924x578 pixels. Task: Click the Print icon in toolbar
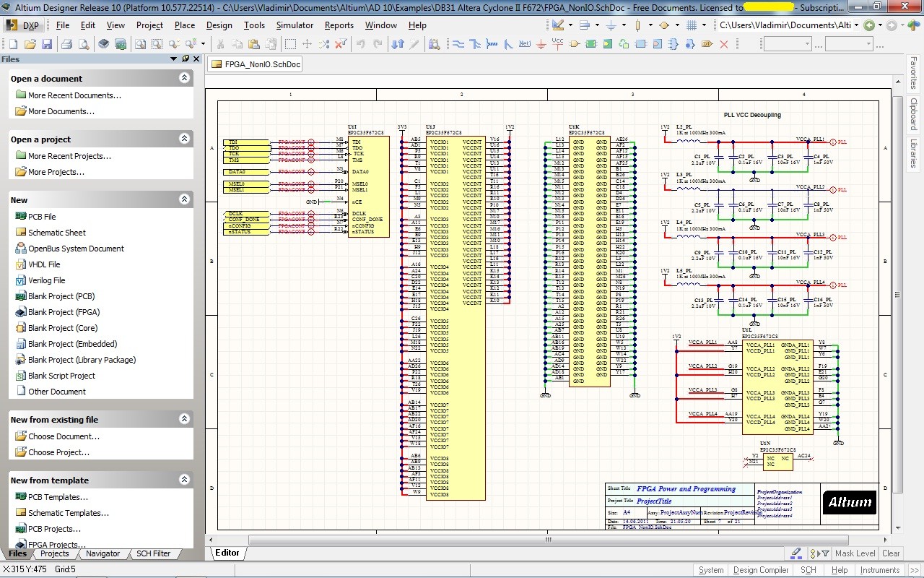(x=67, y=44)
